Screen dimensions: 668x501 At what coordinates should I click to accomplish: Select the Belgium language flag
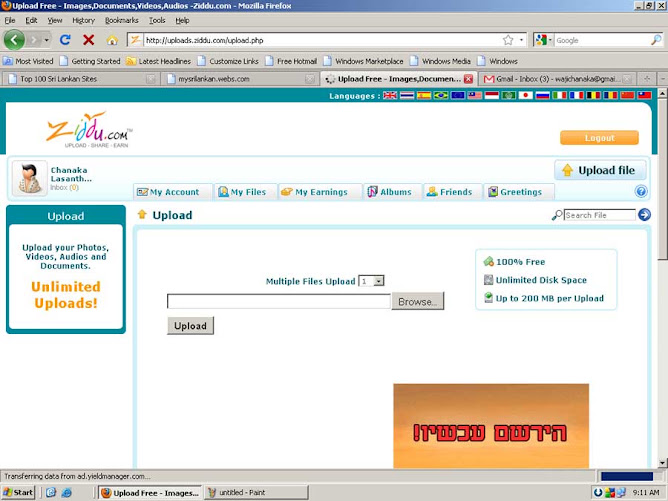593,95
